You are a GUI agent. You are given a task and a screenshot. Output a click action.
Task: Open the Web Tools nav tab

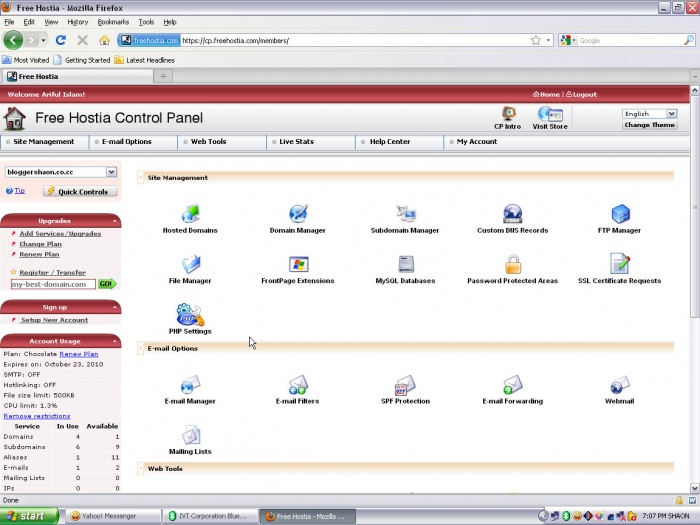pos(208,142)
